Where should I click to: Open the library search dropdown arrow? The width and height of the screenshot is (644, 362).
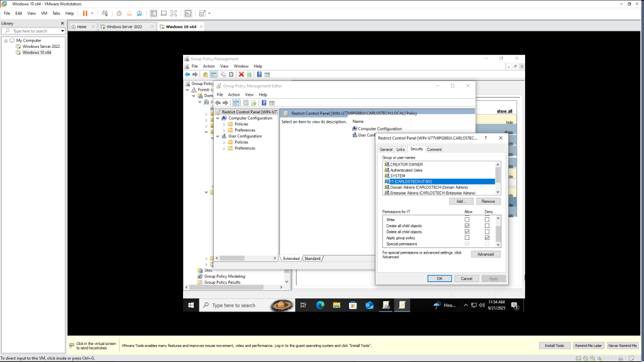coord(62,31)
